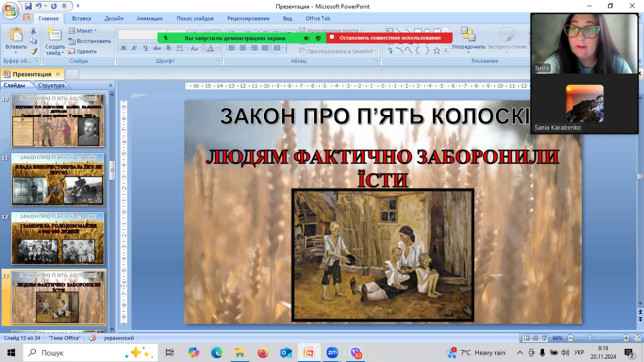This screenshot has width=644, height=362.
Task: Copy selection in clipboard group
Action: pos(33,41)
